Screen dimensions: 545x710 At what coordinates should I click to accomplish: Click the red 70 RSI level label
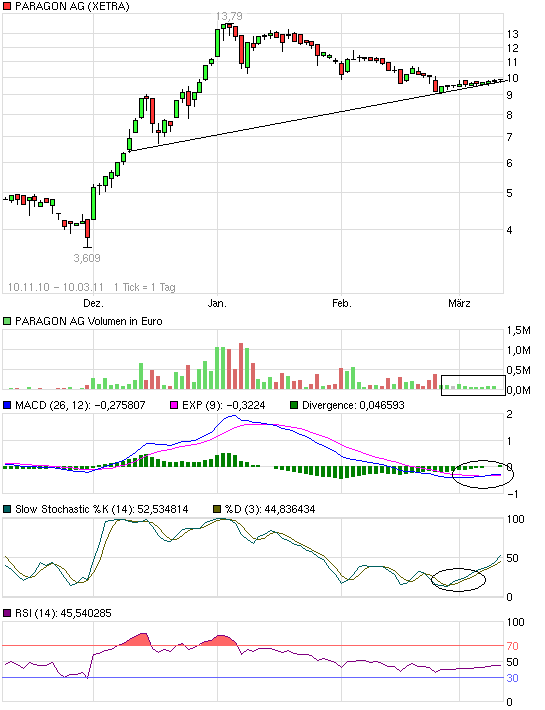pos(512,646)
